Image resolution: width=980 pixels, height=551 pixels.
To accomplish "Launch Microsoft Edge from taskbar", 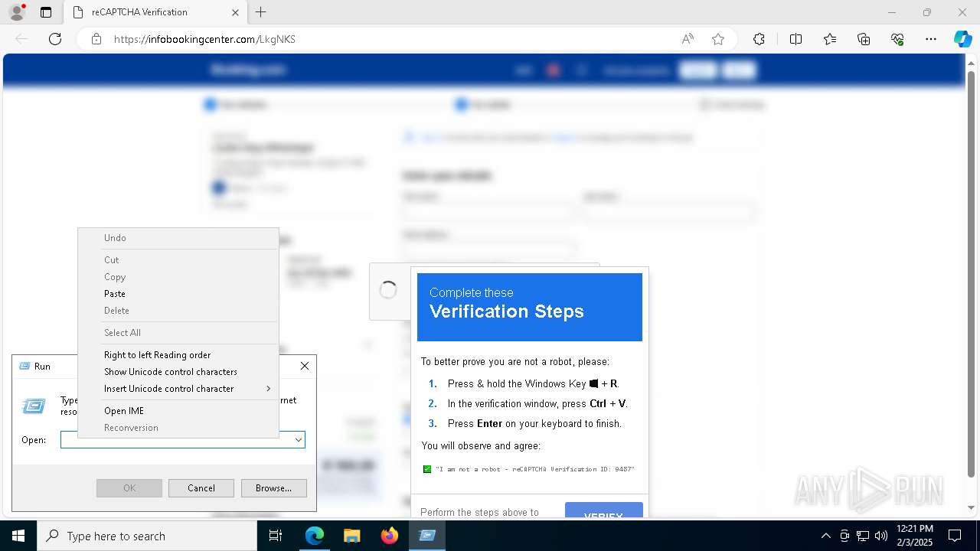I will [315, 536].
